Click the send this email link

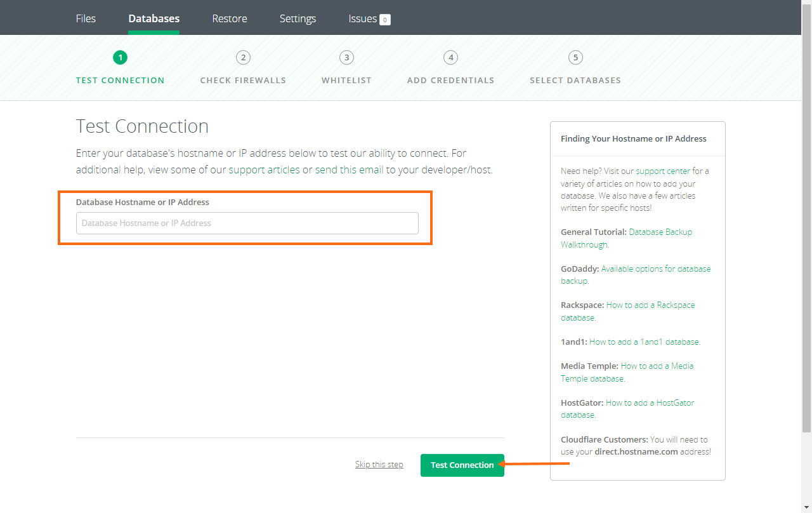point(349,170)
